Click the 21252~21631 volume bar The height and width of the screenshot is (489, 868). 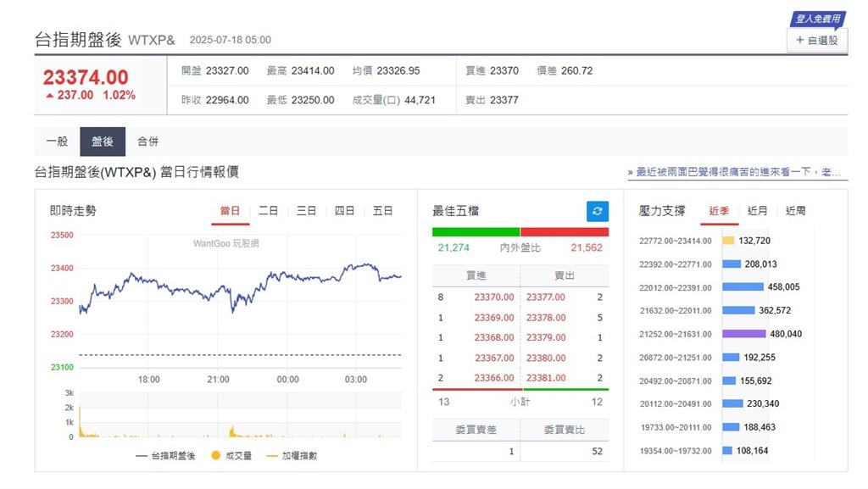click(x=746, y=334)
